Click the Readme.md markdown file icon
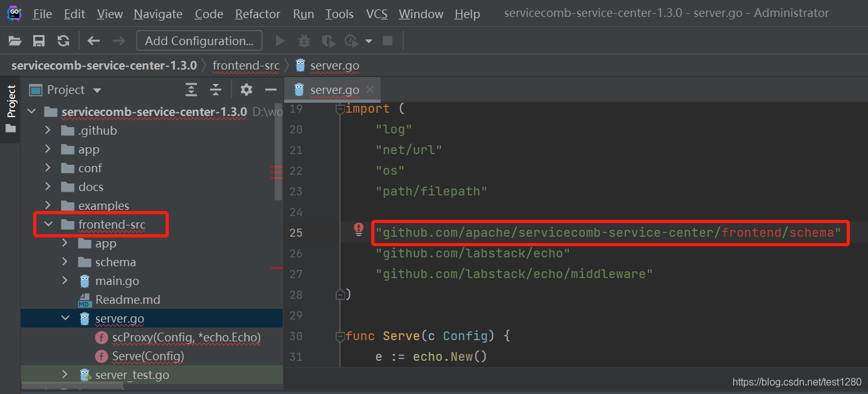Viewport: 868px width, 394px height. coord(85,299)
